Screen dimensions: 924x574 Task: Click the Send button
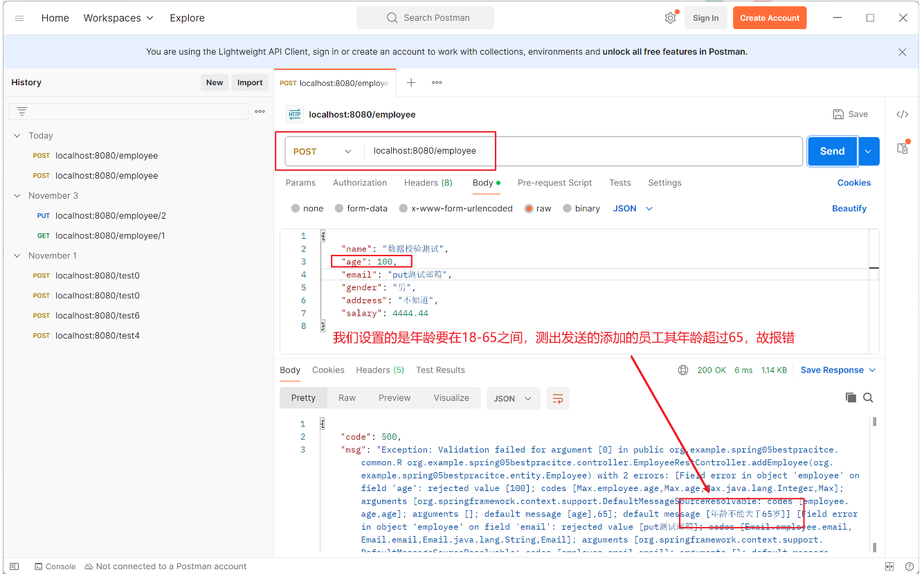pos(832,151)
